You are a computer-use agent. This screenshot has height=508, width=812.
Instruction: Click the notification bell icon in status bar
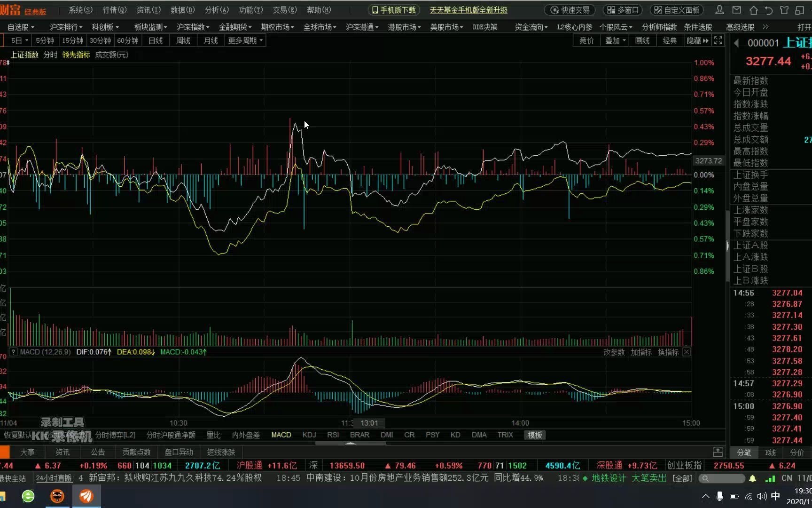coord(753,478)
